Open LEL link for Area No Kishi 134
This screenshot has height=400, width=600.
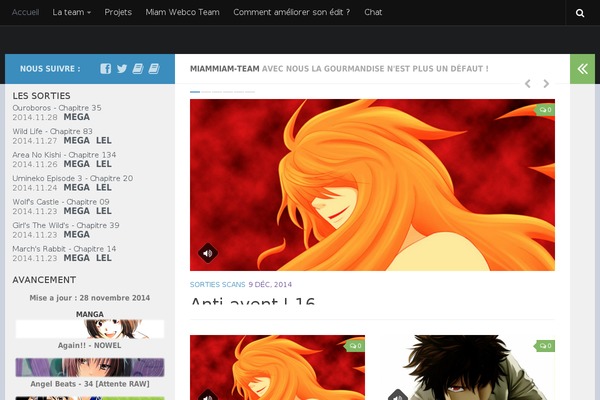coord(104,164)
